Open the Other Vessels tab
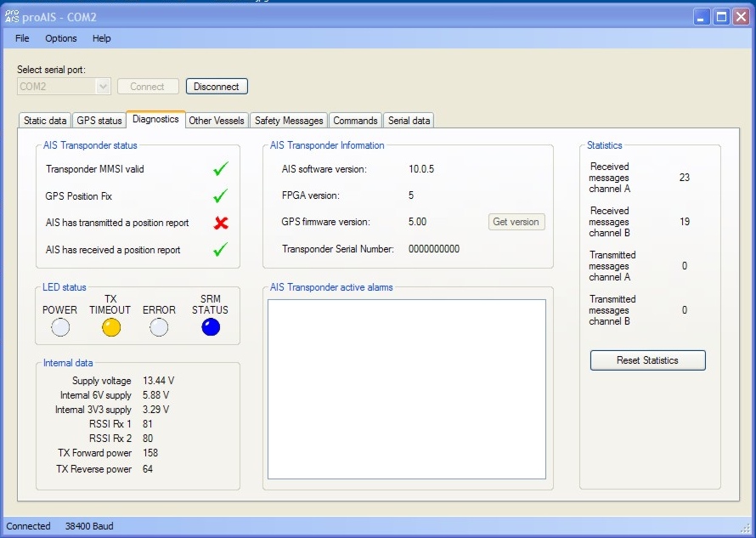Viewport: 756px width, 538px height. click(217, 121)
